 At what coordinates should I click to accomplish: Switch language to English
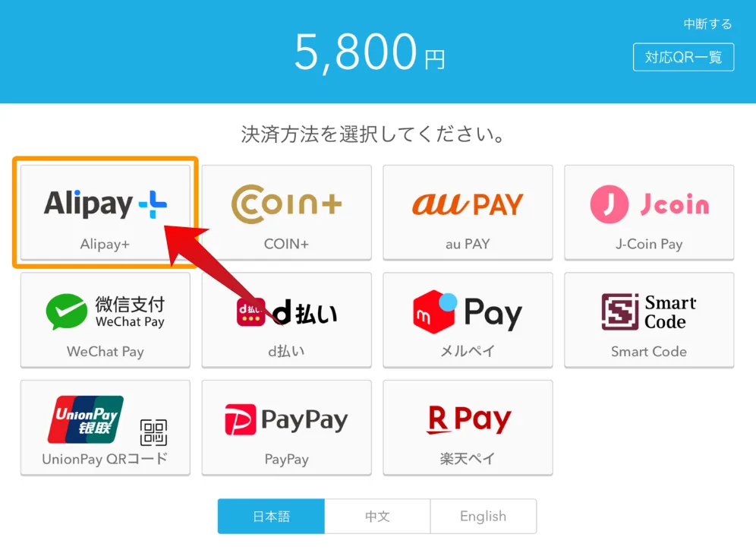[x=483, y=517]
